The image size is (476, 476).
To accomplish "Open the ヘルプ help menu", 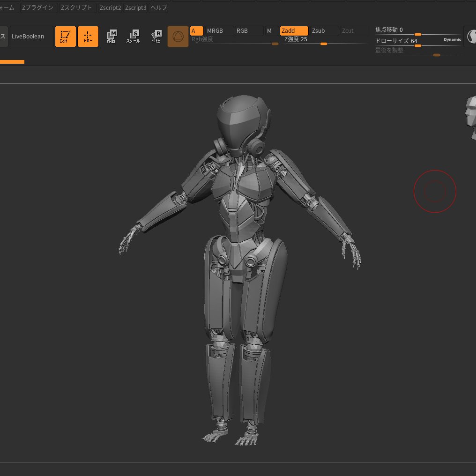I will pos(159,8).
